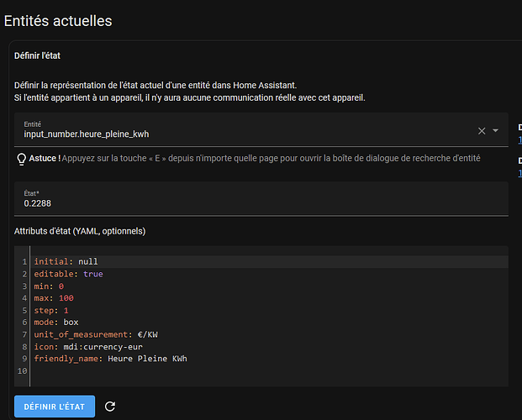The image size is (522, 420).
Task: Clear the selected entity with the X icon
Action: (x=482, y=131)
